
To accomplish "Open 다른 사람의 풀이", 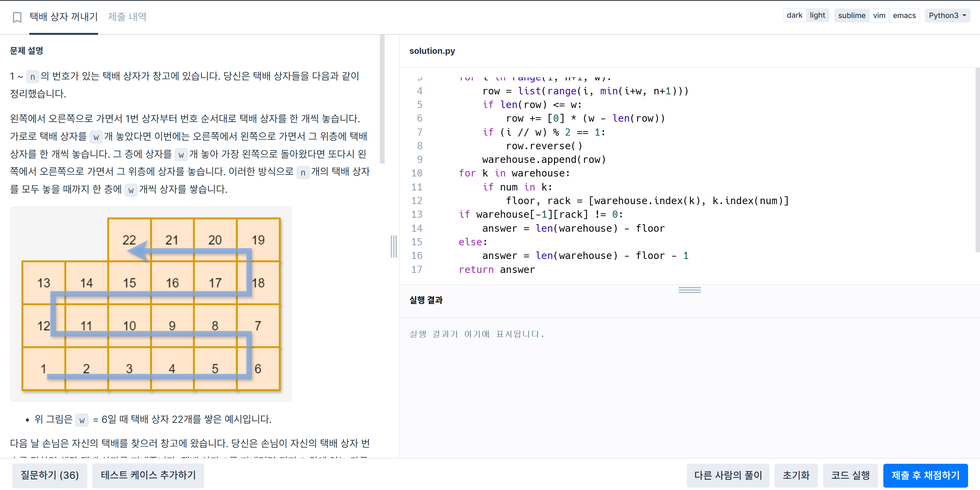I will (x=728, y=475).
